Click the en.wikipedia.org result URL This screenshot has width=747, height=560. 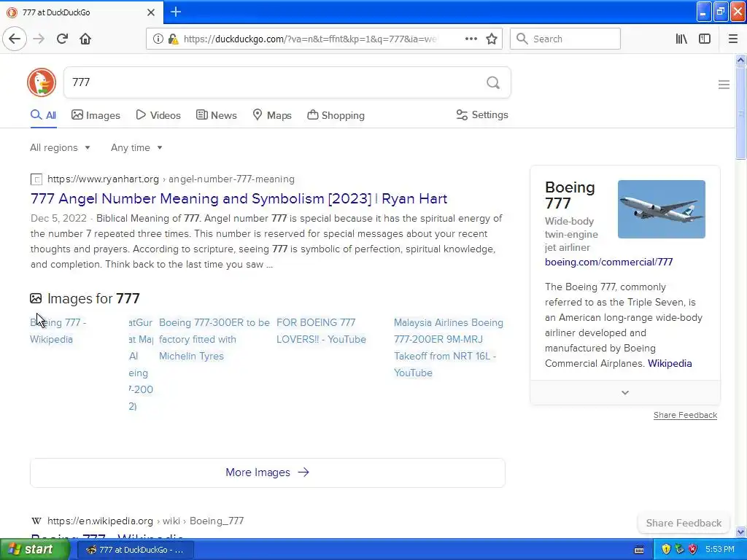tap(145, 521)
